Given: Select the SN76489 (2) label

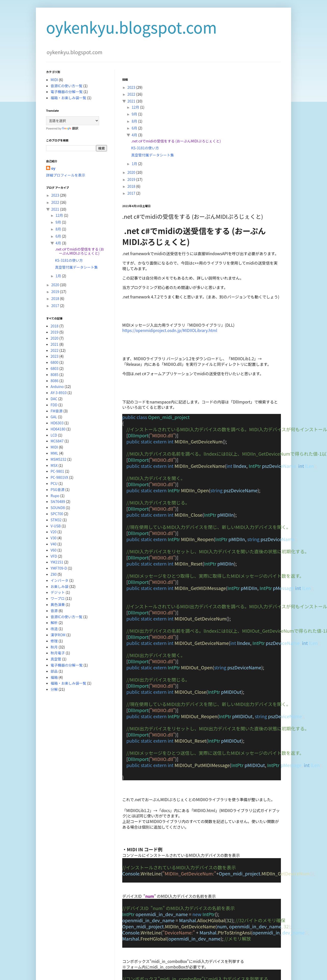Looking at the screenshot, I should [x=58, y=502].
